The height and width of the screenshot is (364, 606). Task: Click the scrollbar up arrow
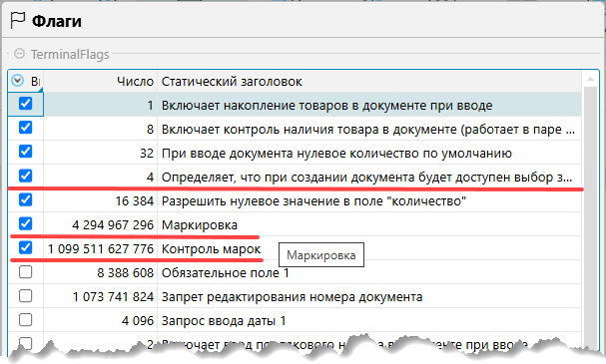click(590, 80)
